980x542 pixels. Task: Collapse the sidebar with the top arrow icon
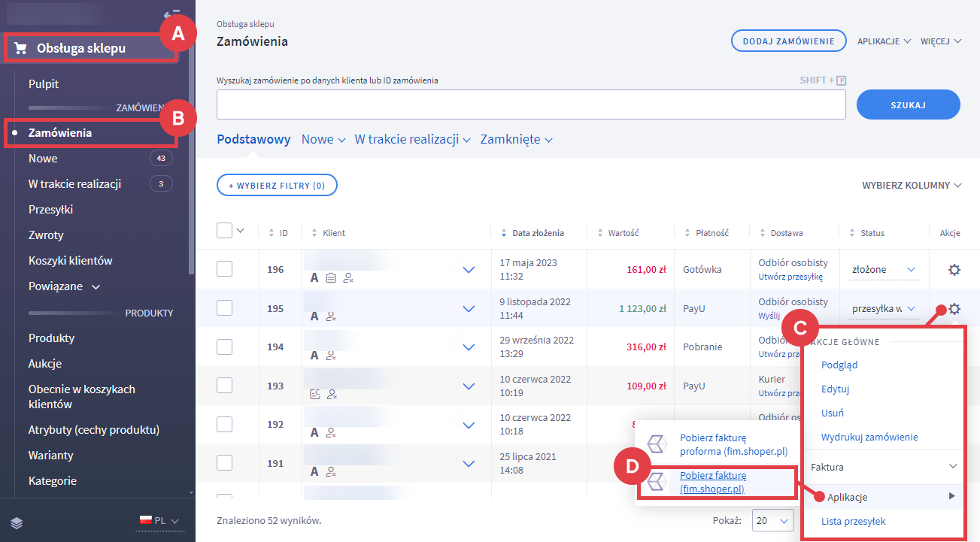[171, 14]
